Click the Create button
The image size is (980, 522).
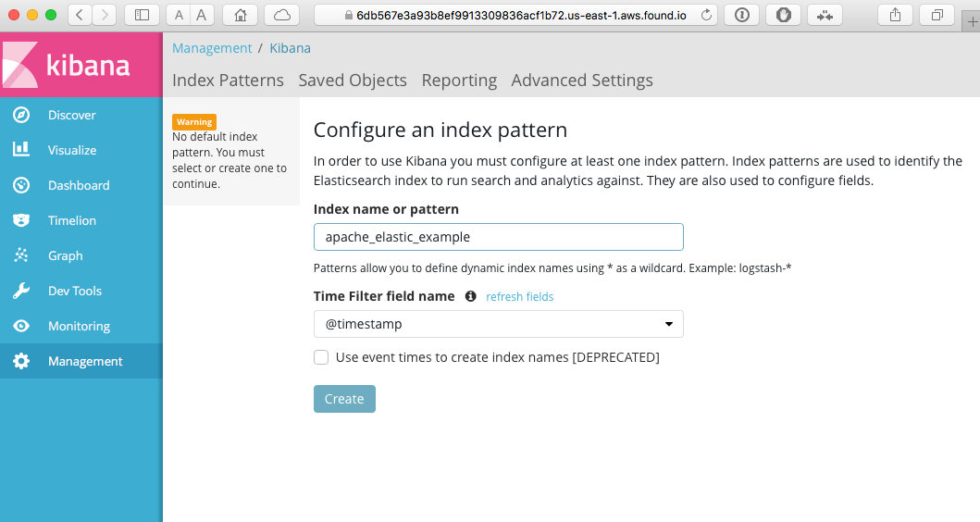point(344,399)
